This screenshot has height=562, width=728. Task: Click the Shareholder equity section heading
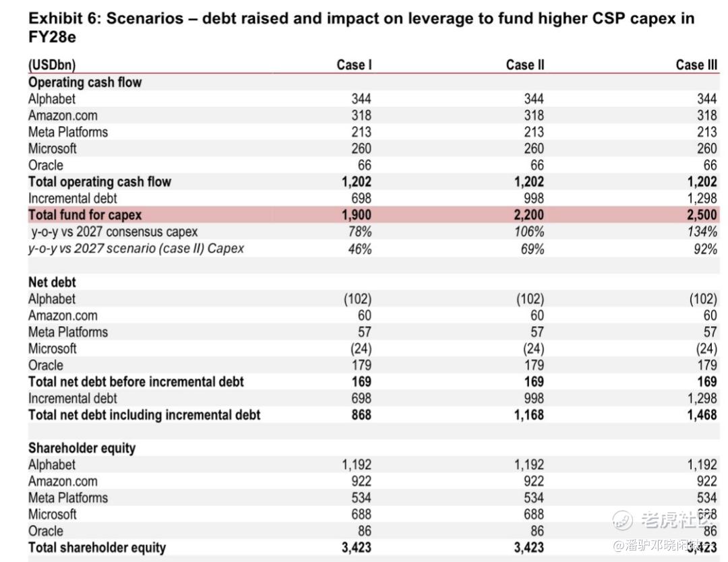(82, 448)
